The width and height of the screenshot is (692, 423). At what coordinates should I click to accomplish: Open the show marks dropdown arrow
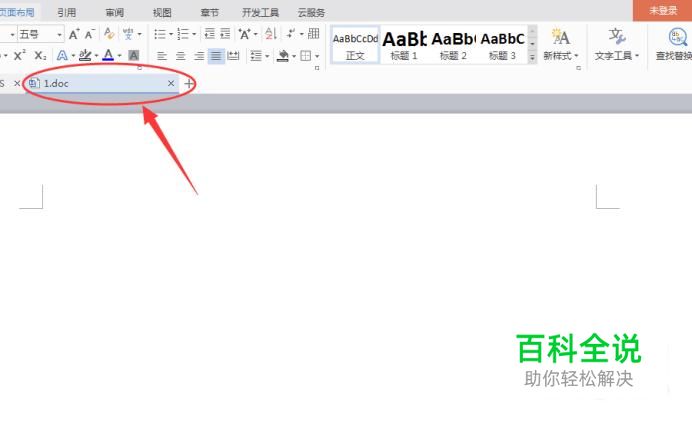(302, 34)
